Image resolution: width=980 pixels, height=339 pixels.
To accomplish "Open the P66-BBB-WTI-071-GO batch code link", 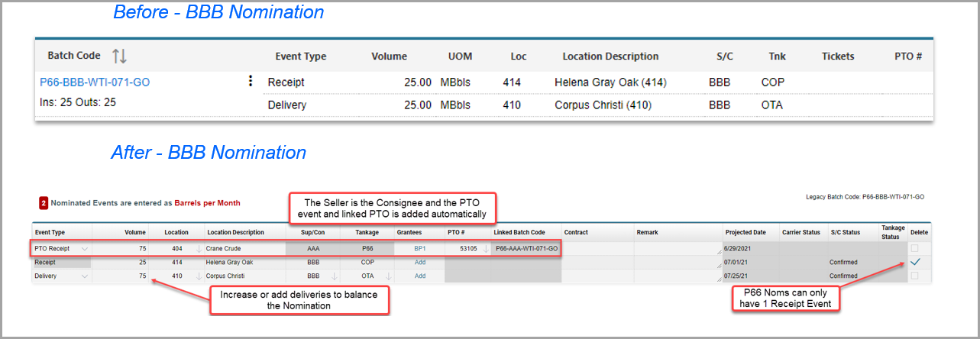I will pos(89,82).
